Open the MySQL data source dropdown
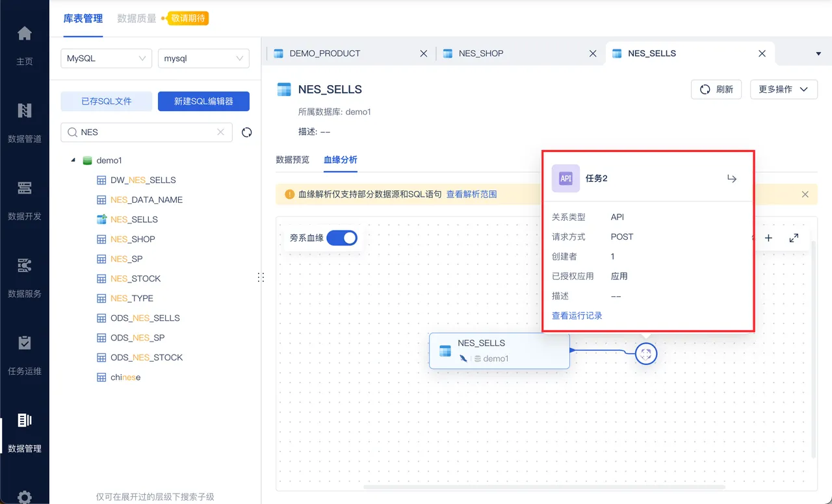The width and height of the screenshot is (832, 504). [107, 58]
